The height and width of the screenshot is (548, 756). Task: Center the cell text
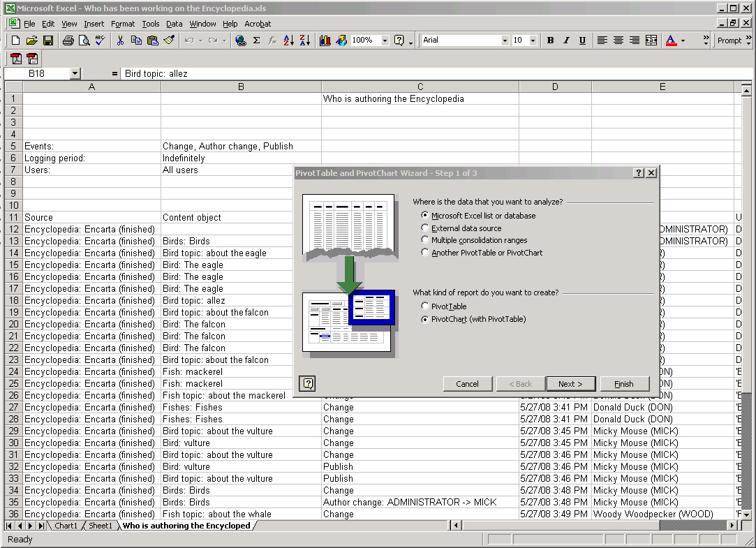pyautogui.click(x=618, y=40)
